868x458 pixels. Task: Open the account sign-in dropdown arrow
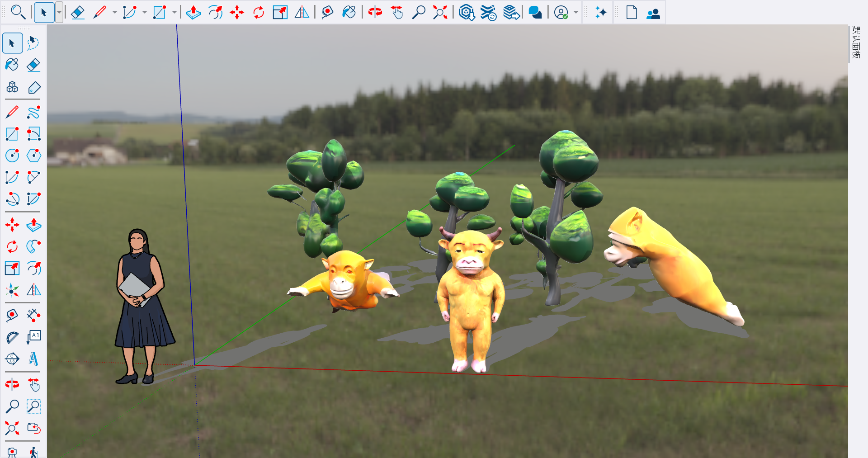coord(576,13)
